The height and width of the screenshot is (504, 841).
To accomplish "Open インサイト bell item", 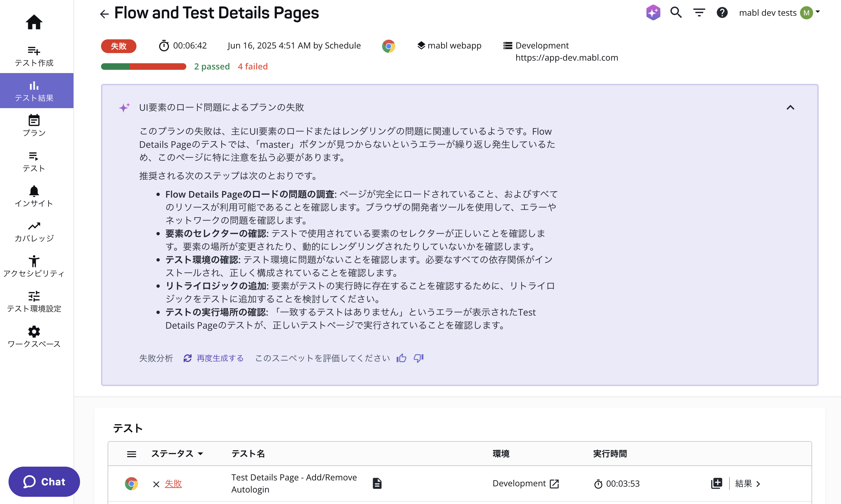I will [x=34, y=196].
